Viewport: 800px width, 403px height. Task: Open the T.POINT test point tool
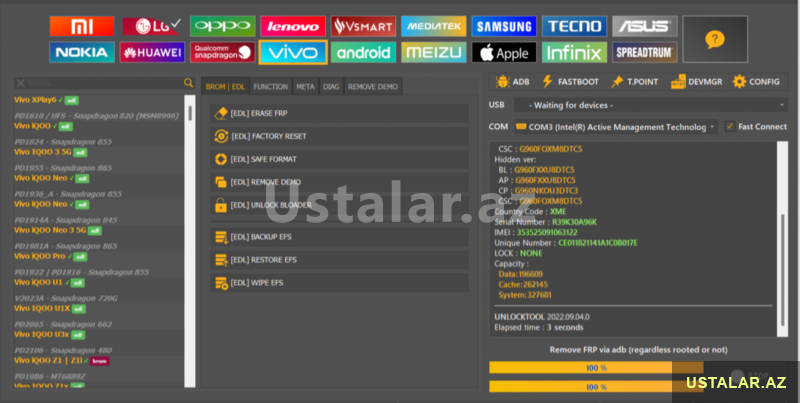pyautogui.click(x=635, y=82)
